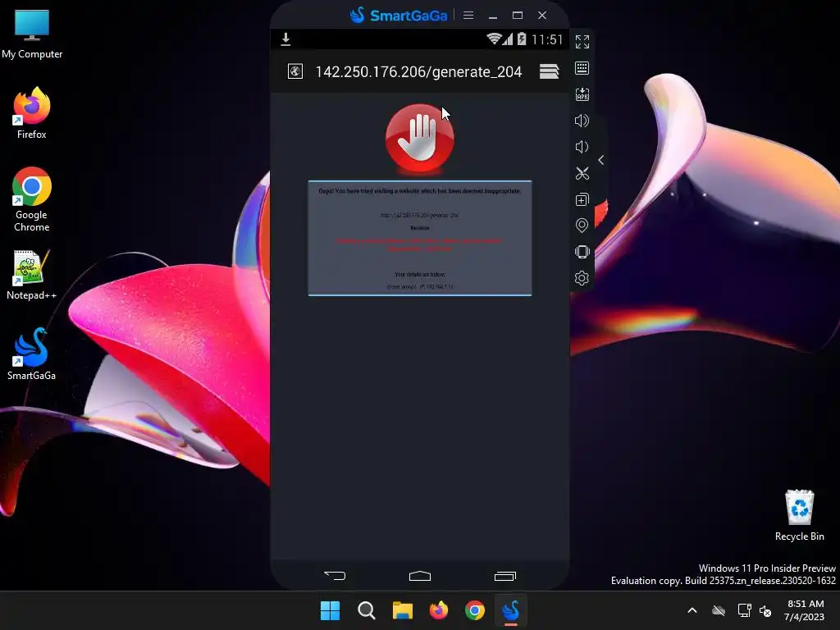Open the SmartGaGa hamburger menu

468,15
